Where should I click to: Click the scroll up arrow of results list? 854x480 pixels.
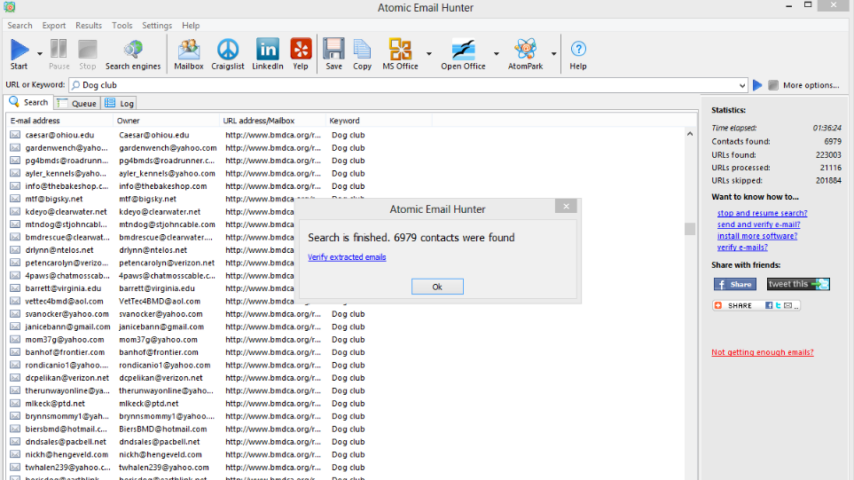690,133
